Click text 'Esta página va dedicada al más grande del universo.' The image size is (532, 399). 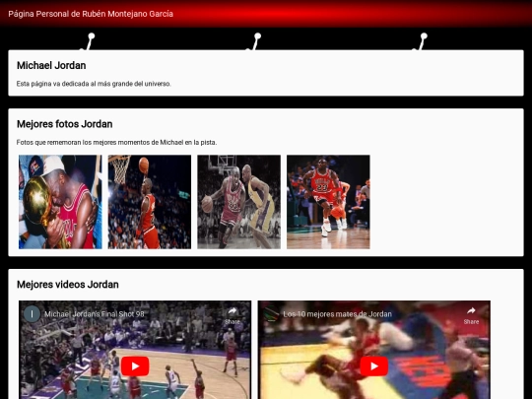coord(94,84)
